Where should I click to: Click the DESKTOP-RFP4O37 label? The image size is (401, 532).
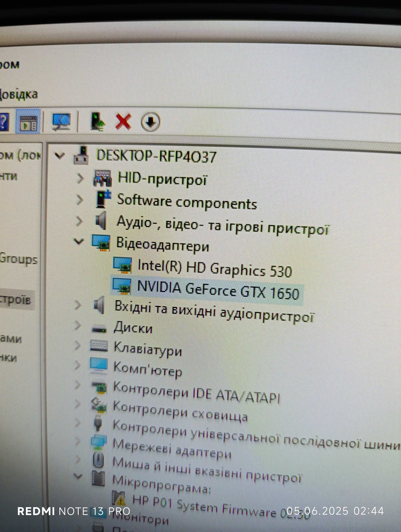156,156
